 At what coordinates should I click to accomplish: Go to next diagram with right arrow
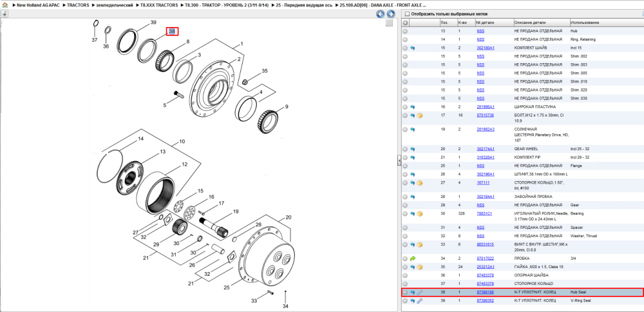(391, 14)
